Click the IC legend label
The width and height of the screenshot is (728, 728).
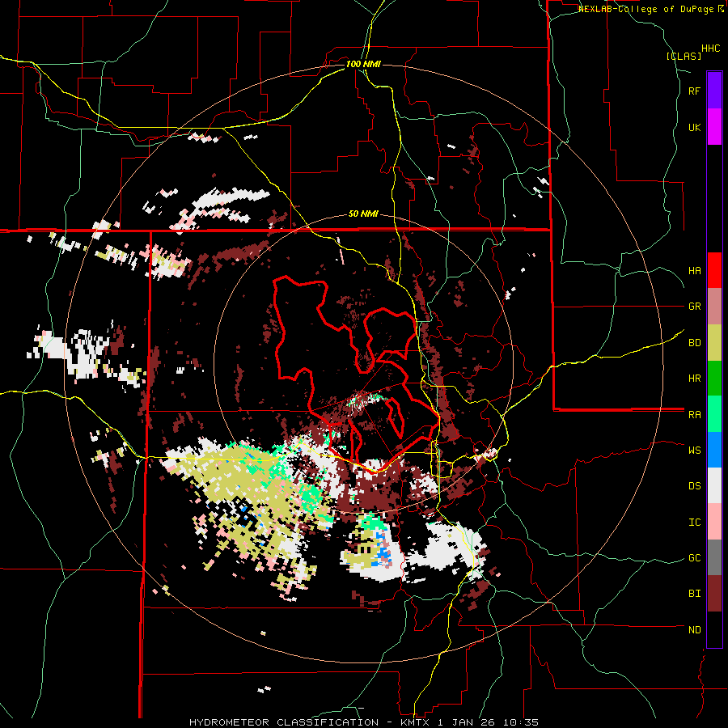[x=695, y=523]
